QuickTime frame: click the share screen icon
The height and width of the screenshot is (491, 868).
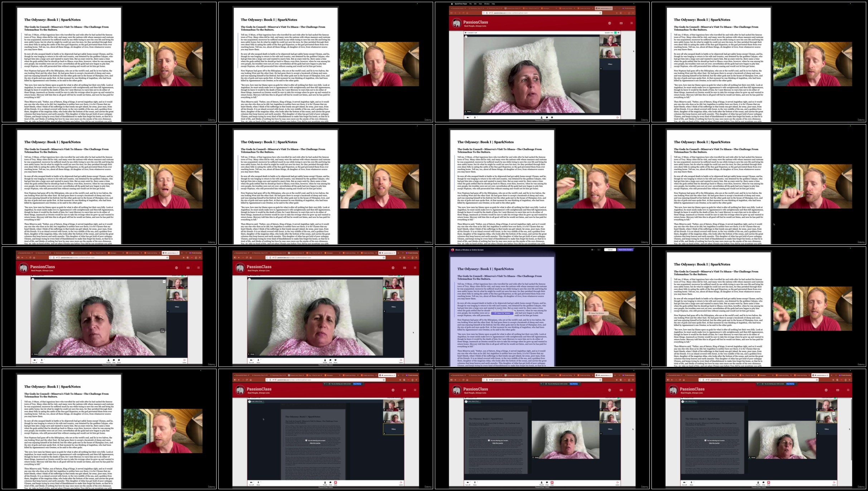click(552, 117)
